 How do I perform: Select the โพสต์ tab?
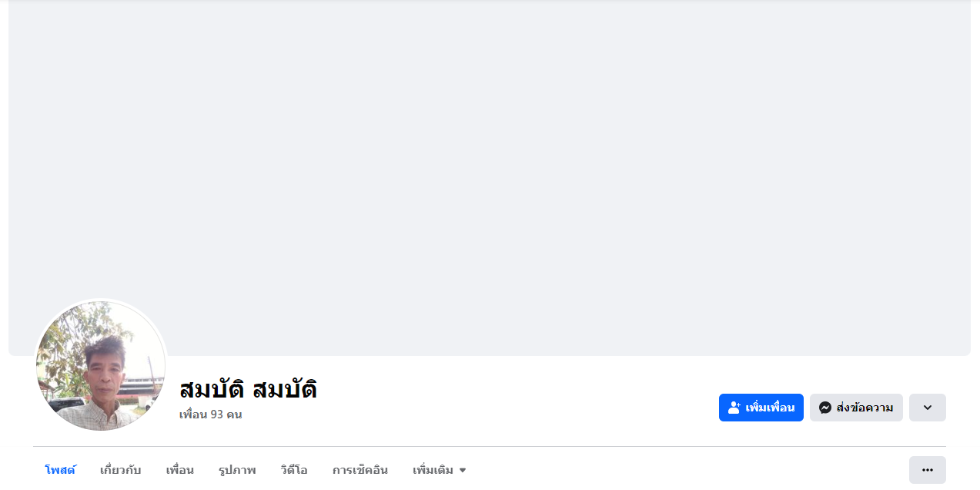tap(60, 470)
